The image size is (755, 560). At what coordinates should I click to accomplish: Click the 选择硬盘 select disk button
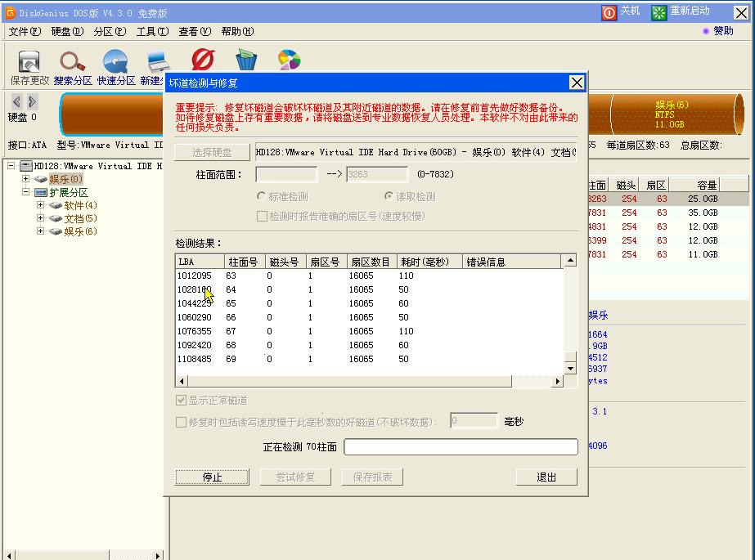[212, 152]
